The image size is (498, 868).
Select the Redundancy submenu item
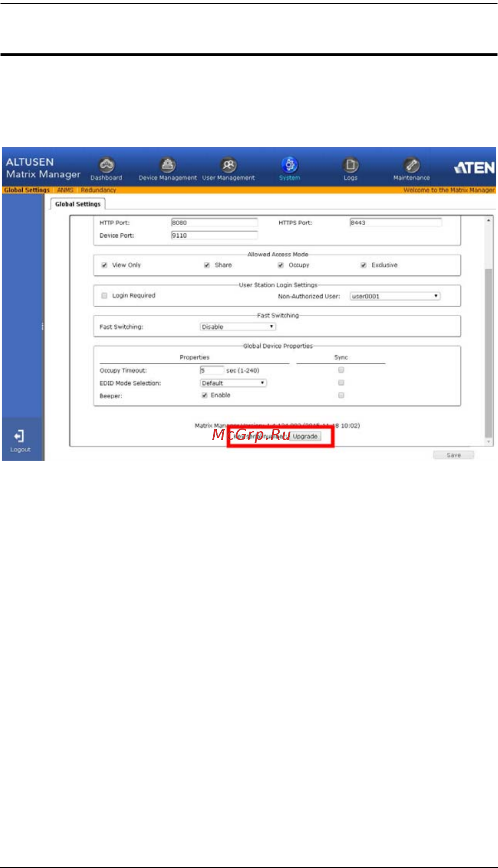[x=98, y=190]
